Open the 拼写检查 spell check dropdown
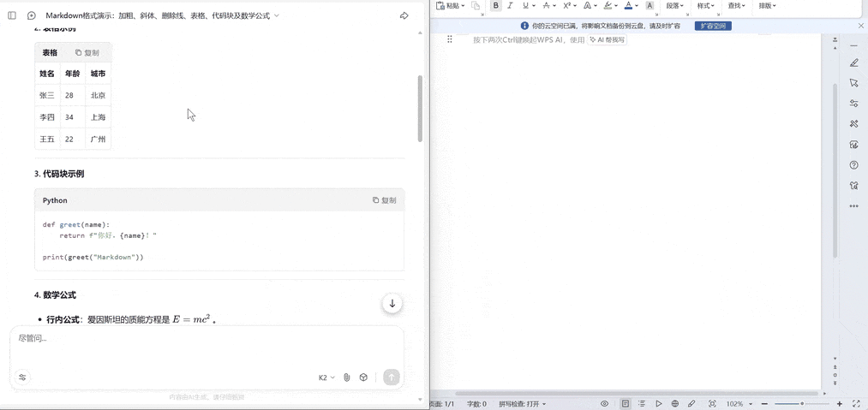The height and width of the screenshot is (410, 868). click(x=522, y=405)
